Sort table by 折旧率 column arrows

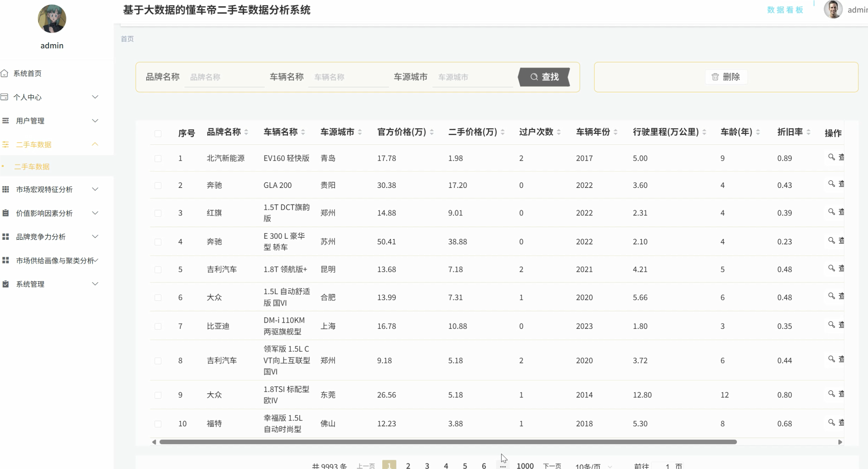tap(808, 132)
